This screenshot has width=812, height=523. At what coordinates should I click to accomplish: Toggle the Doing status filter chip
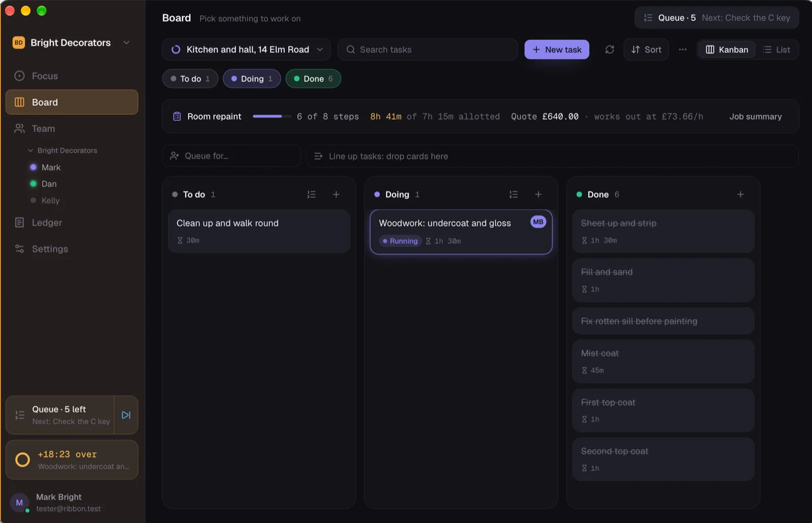[x=252, y=79]
